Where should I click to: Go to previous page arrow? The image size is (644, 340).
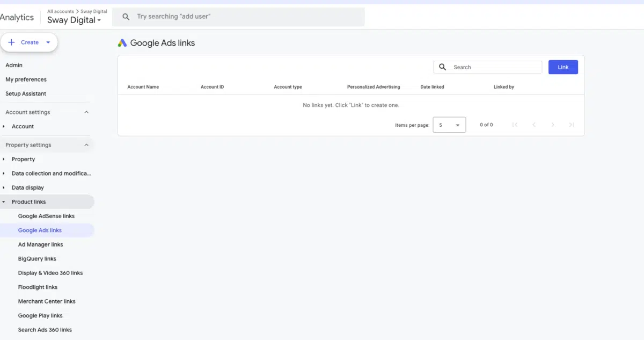click(534, 125)
